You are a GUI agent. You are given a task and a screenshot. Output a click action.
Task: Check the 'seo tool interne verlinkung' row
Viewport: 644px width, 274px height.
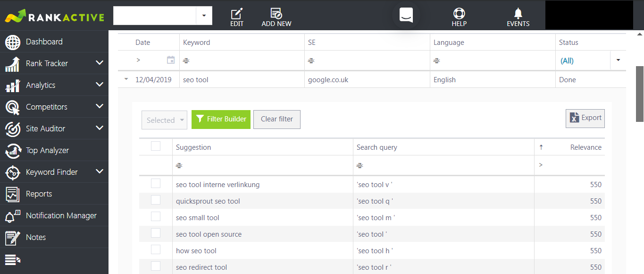(156, 183)
